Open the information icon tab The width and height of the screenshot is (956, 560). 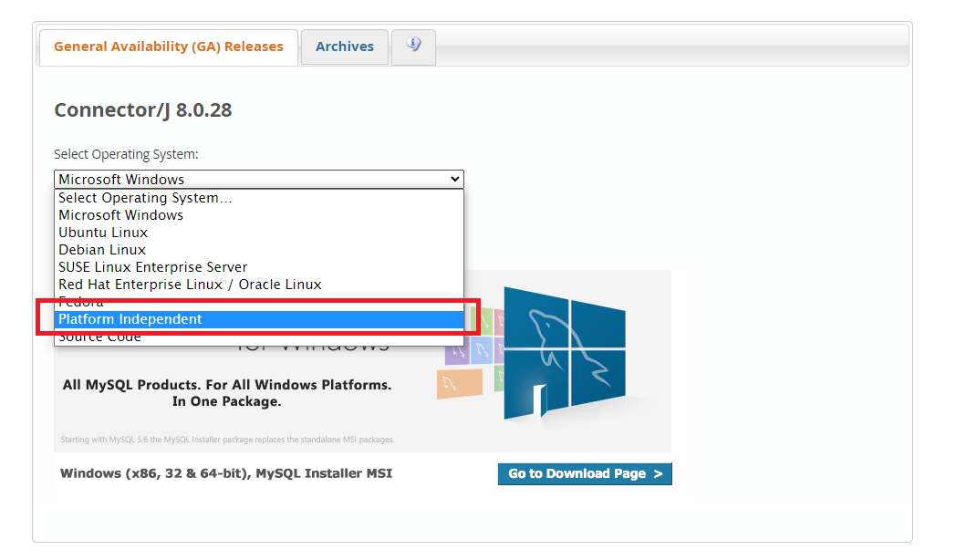413,47
